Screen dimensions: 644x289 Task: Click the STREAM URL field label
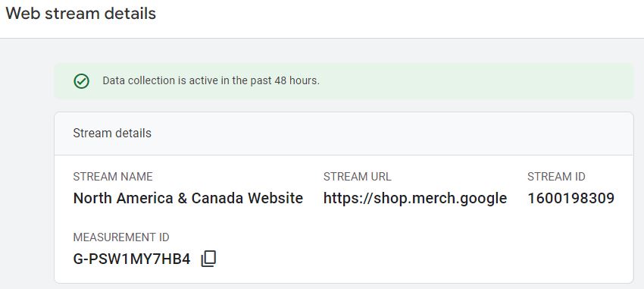click(358, 177)
